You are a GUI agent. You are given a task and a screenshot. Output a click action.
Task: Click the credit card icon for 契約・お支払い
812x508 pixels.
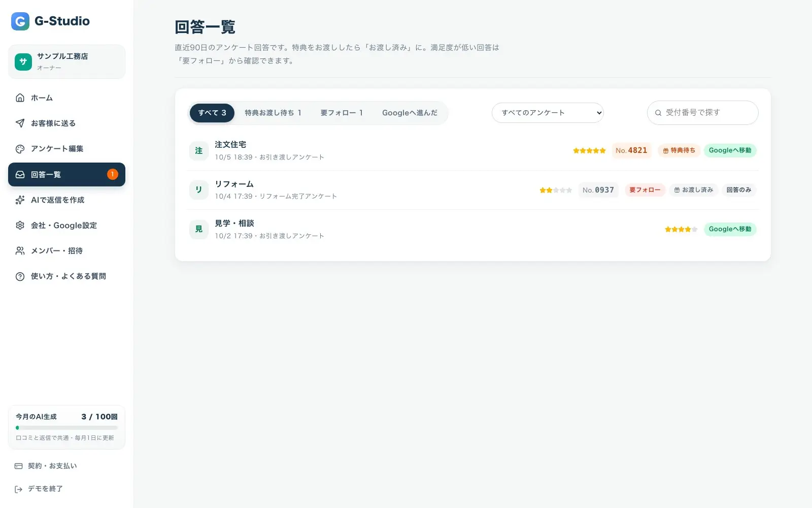coord(19,466)
